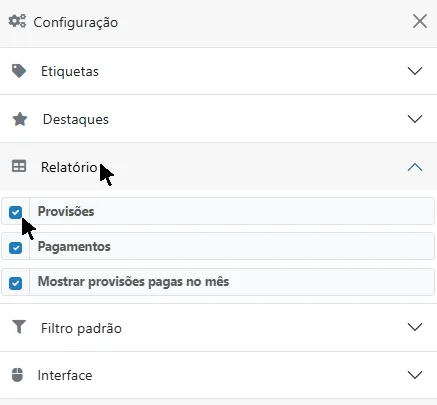
Task: Toggle the Pagamentos checkbox
Action: pos(15,248)
